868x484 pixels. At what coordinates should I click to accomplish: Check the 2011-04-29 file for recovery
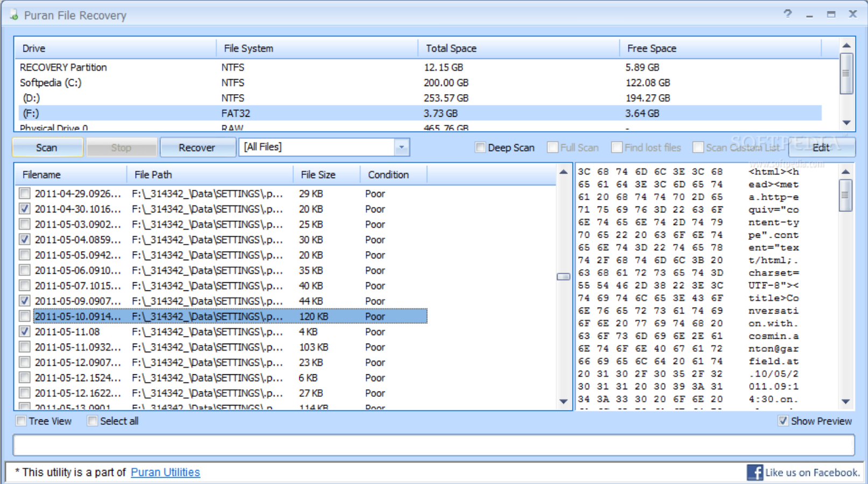tap(24, 193)
